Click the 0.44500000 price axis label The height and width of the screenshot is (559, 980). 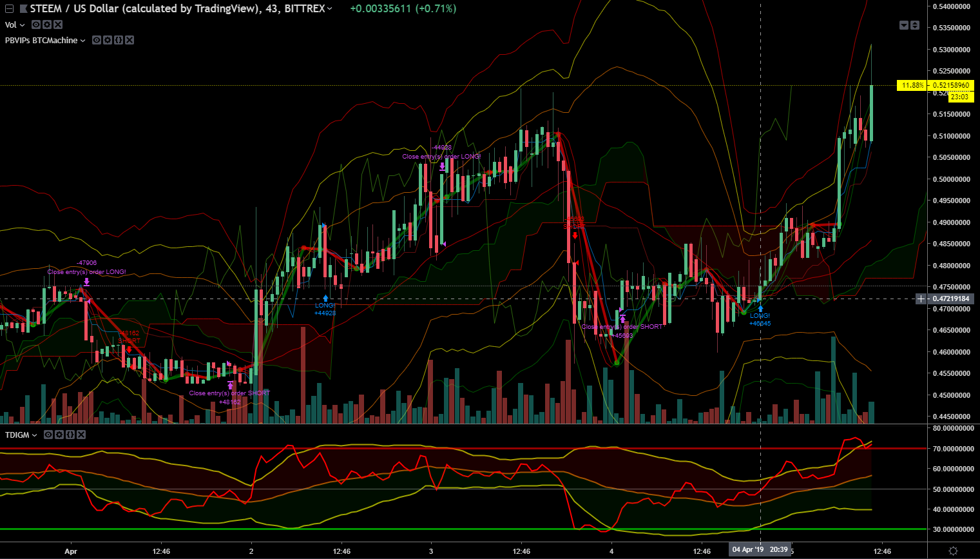(952, 417)
